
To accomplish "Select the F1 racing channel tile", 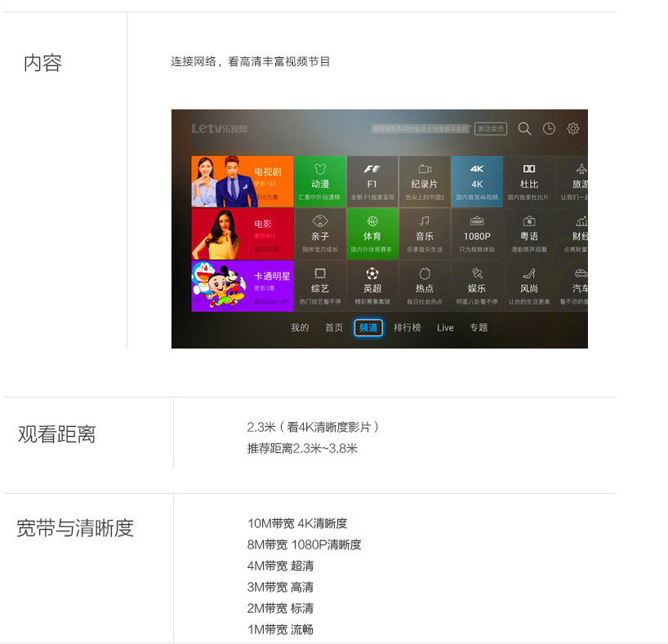I will coord(372,181).
